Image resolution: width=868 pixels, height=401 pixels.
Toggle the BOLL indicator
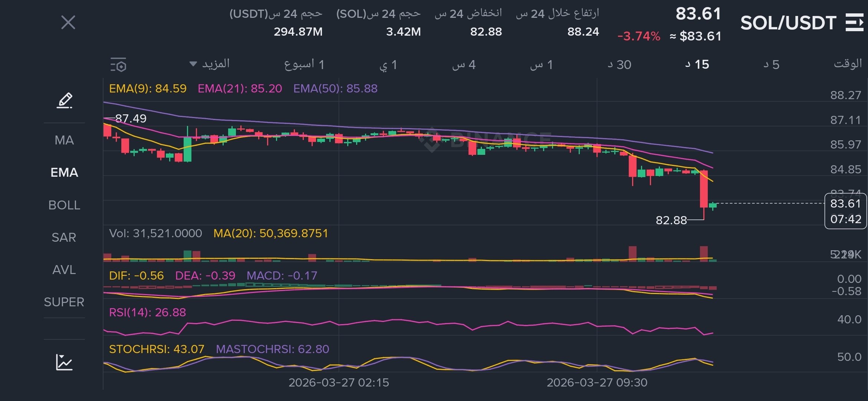coord(64,205)
